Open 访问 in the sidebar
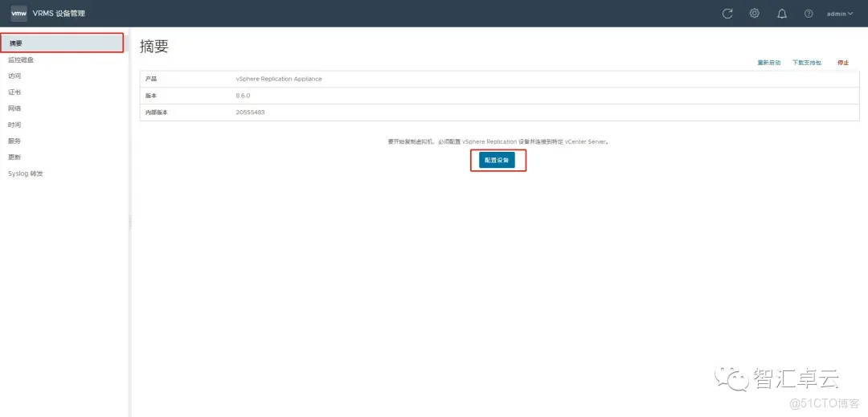This screenshot has width=868, height=417. pos(14,76)
